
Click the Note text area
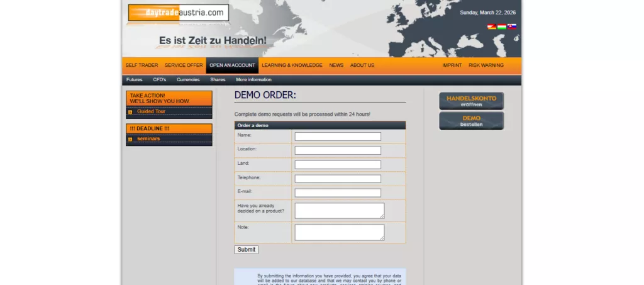click(x=340, y=232)
